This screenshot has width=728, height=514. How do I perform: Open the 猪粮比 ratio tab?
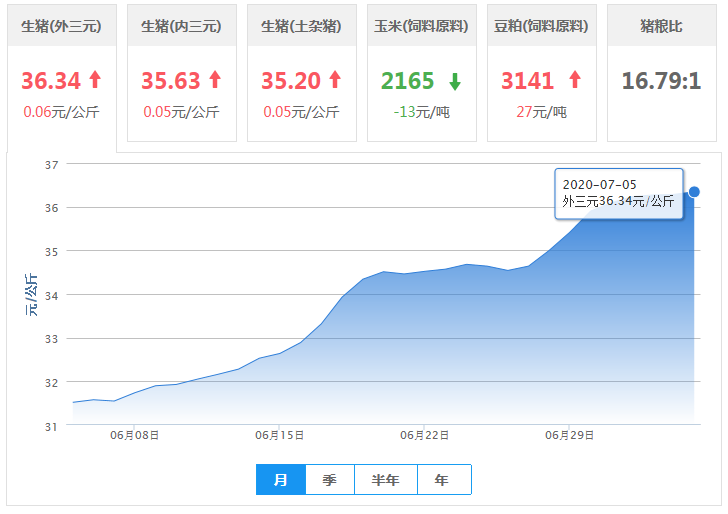pos(661,26)
